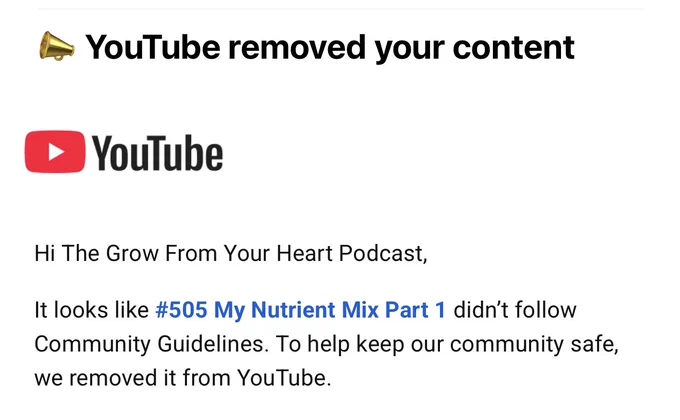This screenshot has height=420, width=680.
Task: Click the megaphone emoji icon
Action: (x=57, y=46)
